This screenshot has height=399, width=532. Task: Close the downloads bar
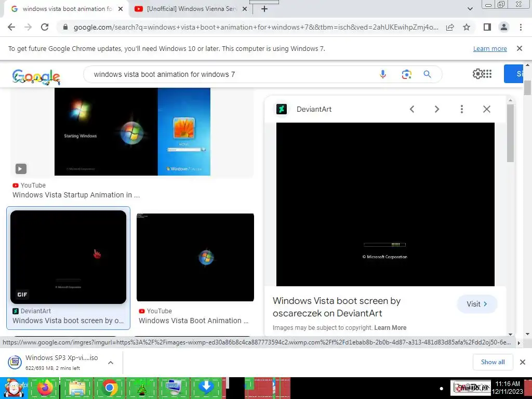click(522, 362)
